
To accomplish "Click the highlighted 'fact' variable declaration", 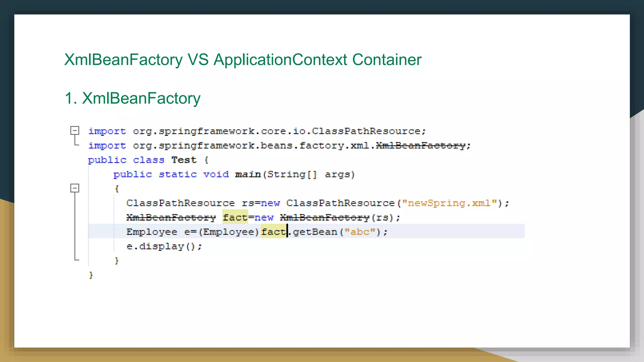I will tap(235, 217).
